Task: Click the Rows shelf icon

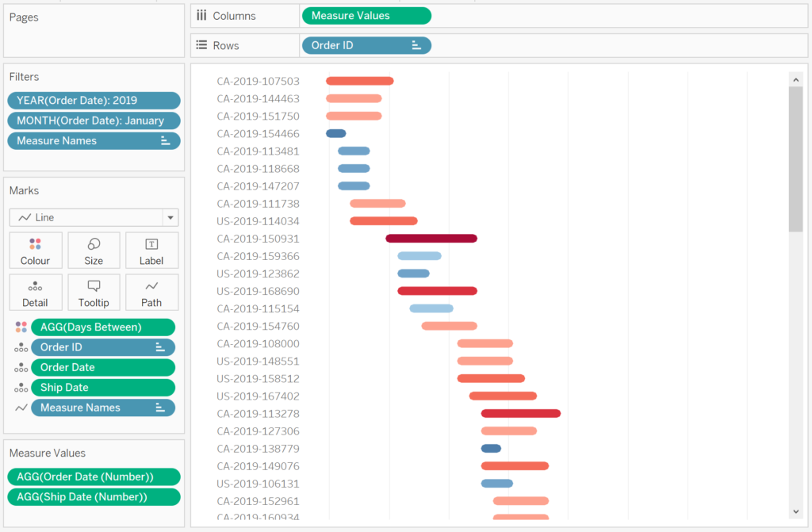Action: point(201,45)
